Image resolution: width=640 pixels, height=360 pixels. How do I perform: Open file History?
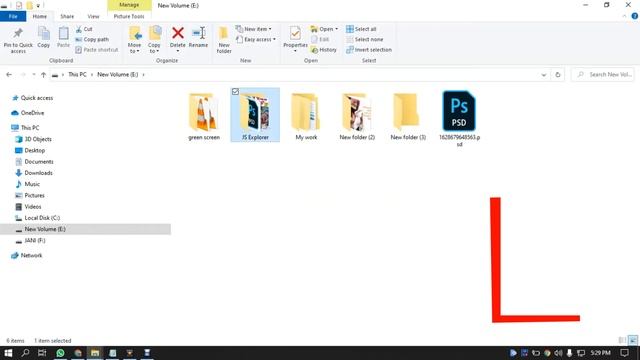point(324,50)
